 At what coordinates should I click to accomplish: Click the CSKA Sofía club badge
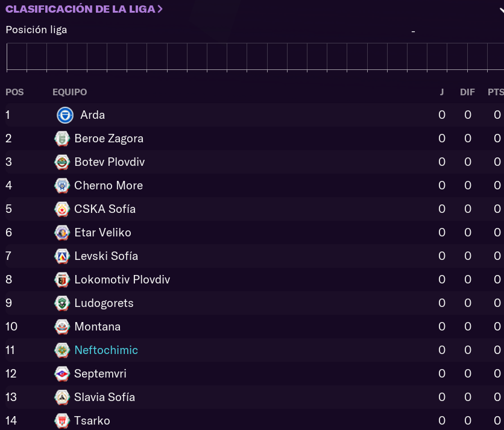point(61,209)
